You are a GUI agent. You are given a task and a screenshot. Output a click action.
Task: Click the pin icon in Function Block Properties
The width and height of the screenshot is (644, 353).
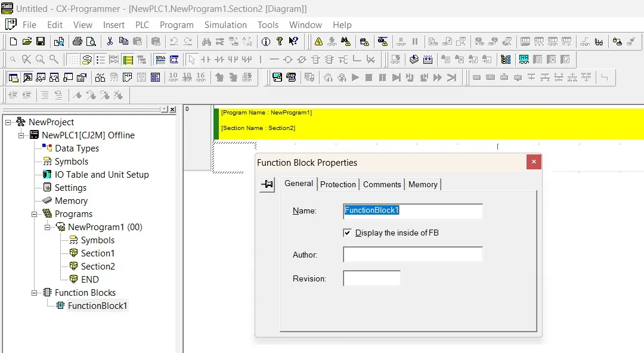[267, 184]
